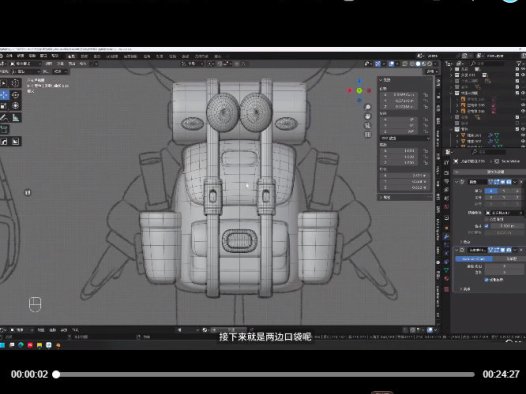526x394 pixels.
Task: Select the Rotate tool
Action: [15, 95]
